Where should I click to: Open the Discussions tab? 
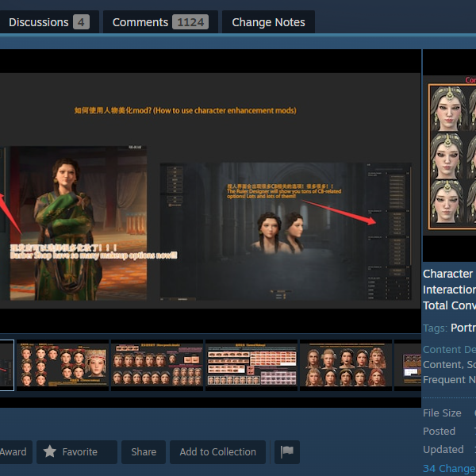48,22
